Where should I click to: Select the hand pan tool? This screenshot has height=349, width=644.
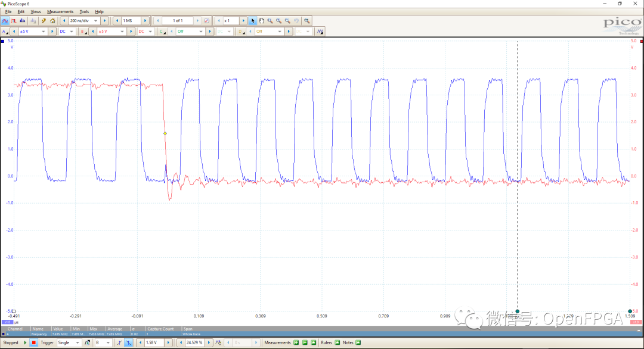[x=261, y=21]
